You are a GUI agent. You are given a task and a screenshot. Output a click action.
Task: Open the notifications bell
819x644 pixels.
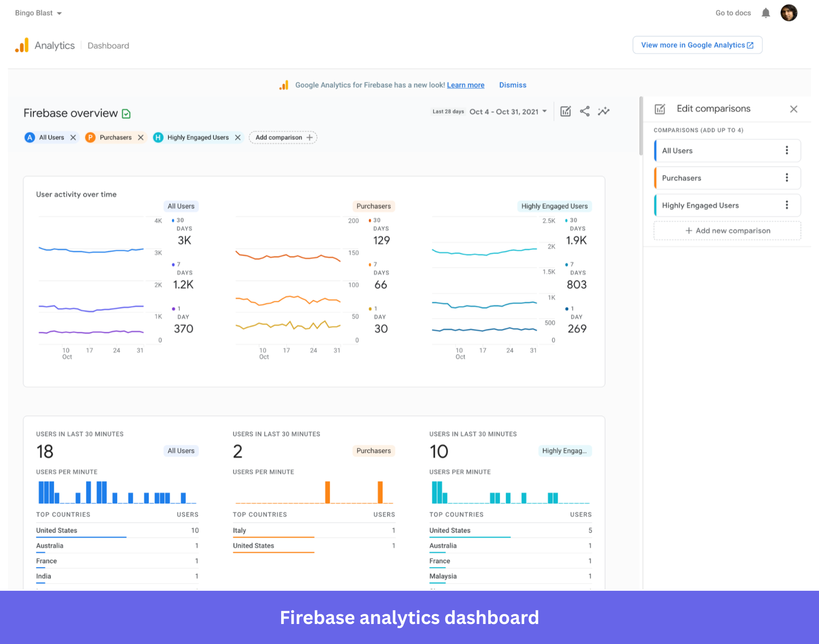(766, 13)
